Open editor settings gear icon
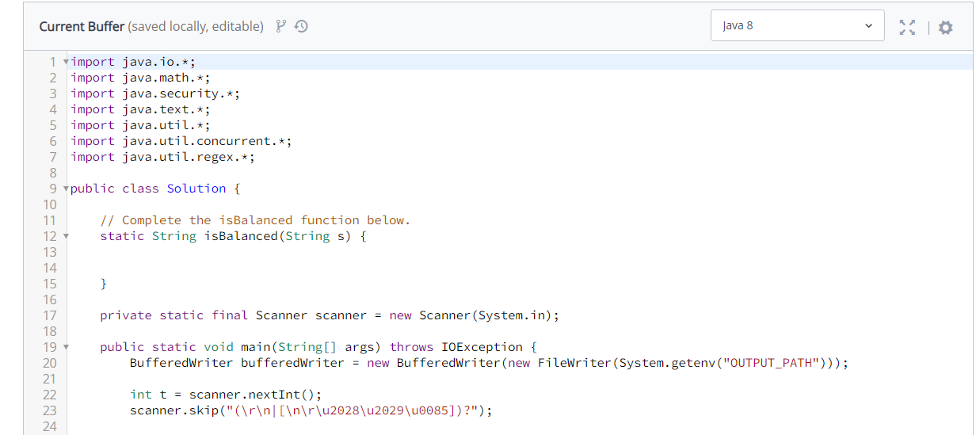980x435 pixels. [x=945, y=27]
